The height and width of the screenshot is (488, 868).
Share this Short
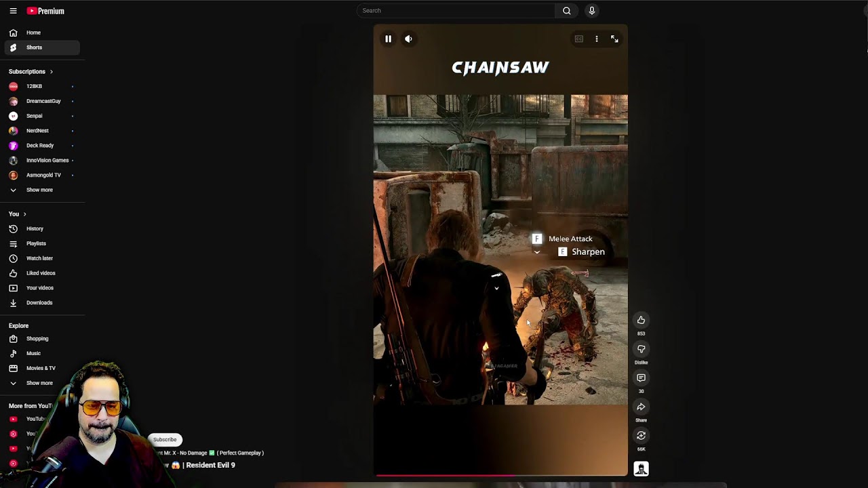click(x=641, y=407)
